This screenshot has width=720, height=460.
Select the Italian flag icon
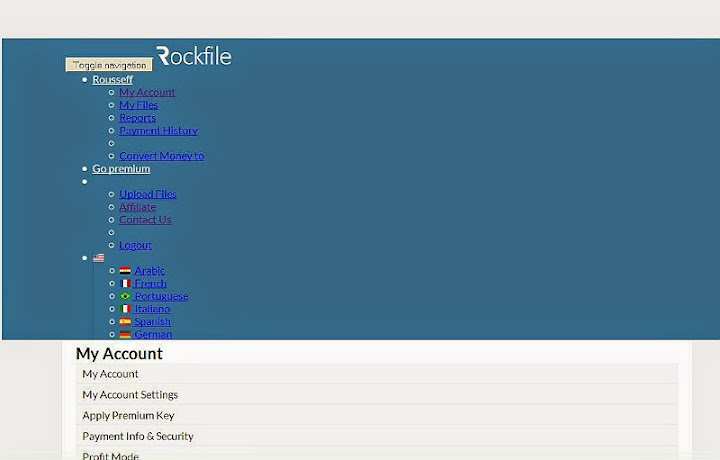125,309
